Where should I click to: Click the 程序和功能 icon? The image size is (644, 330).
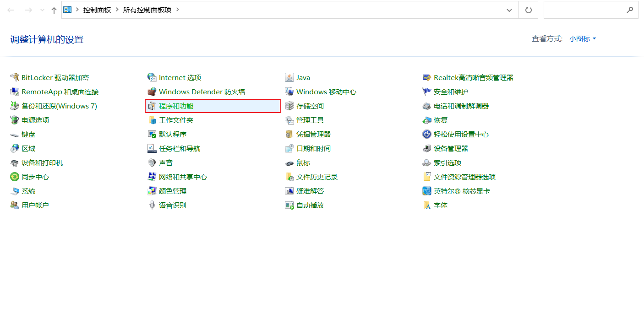pyautogui.click(x=152, y=106)
